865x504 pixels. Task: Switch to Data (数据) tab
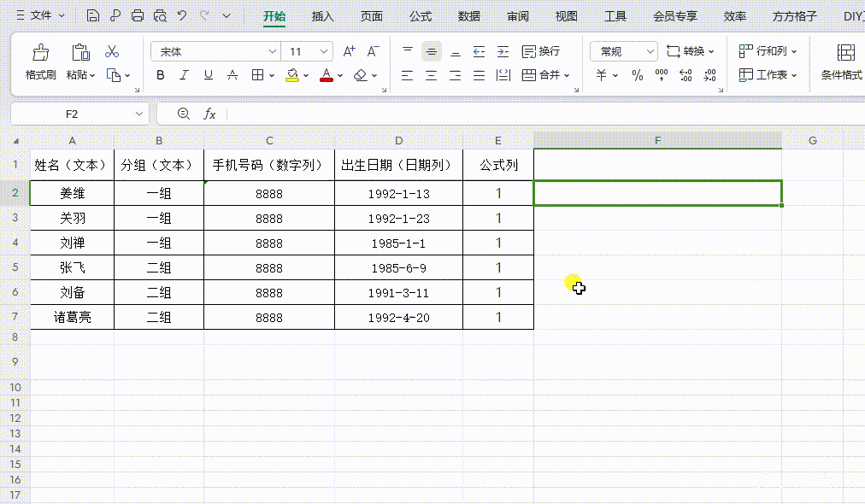pos(469,16)
